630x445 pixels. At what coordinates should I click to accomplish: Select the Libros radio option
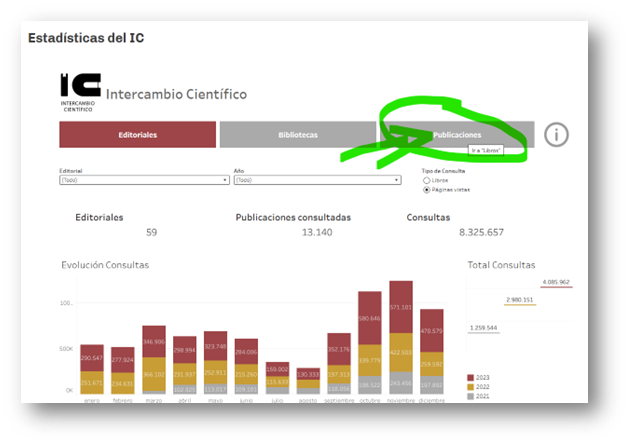(x=428, y=180)
